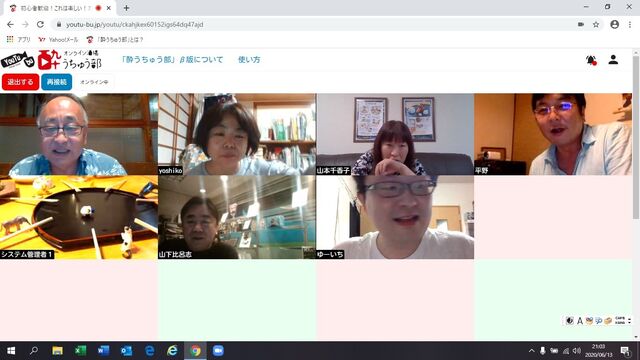Switch to Chrome on the taskbar

[x=196, y=351]
